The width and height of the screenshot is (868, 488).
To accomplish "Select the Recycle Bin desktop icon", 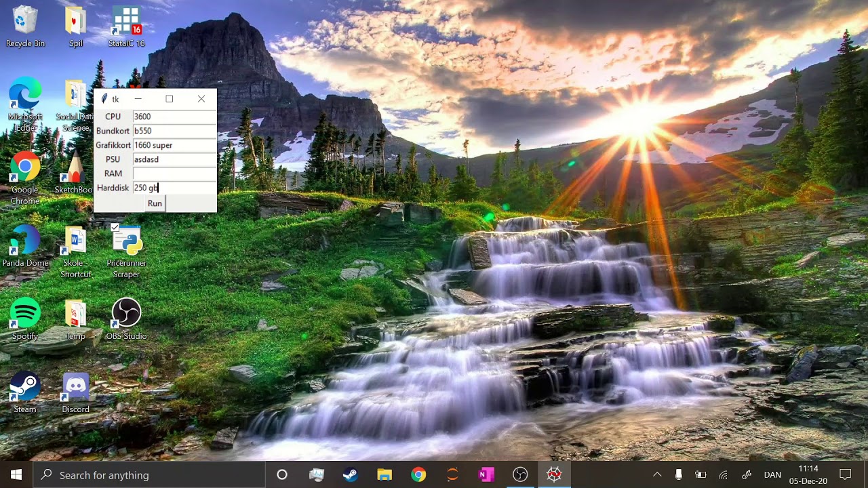I will (25, 27).
